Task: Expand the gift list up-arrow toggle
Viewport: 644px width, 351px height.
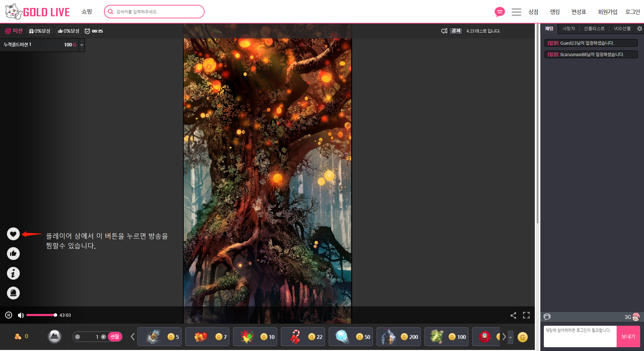Action: point(511,337)
